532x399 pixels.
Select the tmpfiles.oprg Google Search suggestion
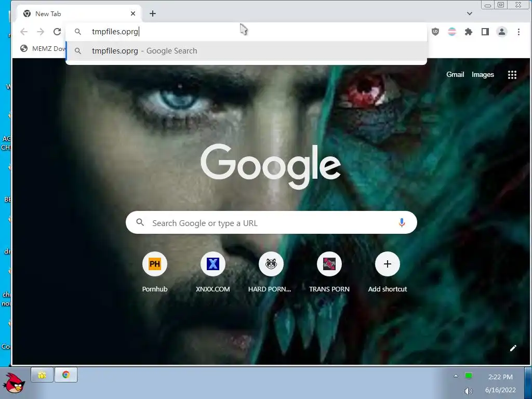click(x=246, y=51)
